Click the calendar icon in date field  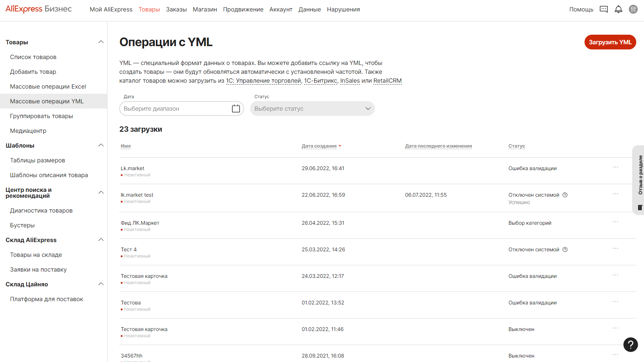[236, 108]
